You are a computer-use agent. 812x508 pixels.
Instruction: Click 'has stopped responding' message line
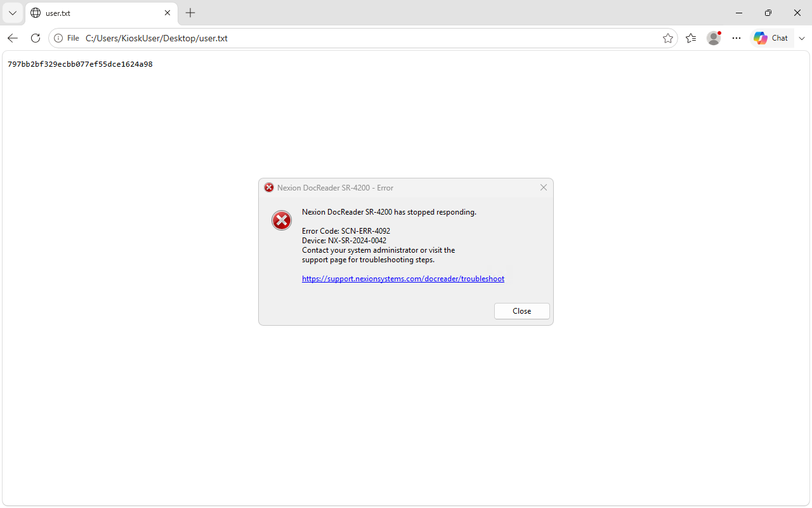[389, 212]
